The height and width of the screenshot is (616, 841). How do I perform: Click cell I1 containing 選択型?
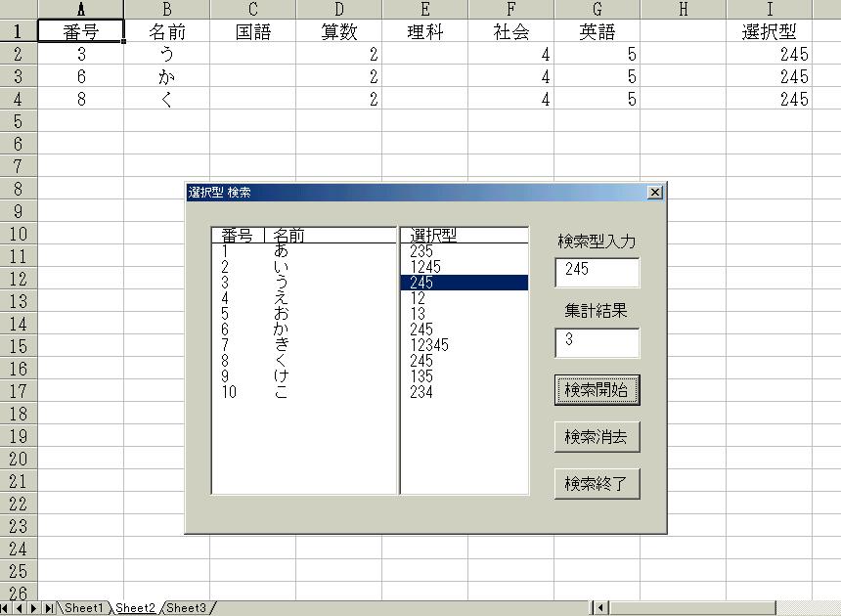coord(769,31)
